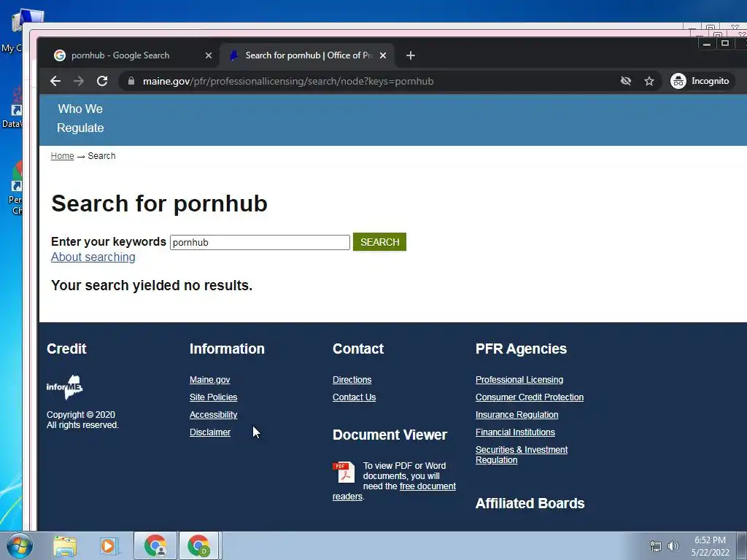Click the PDF document viewer icon

(344, 472)
